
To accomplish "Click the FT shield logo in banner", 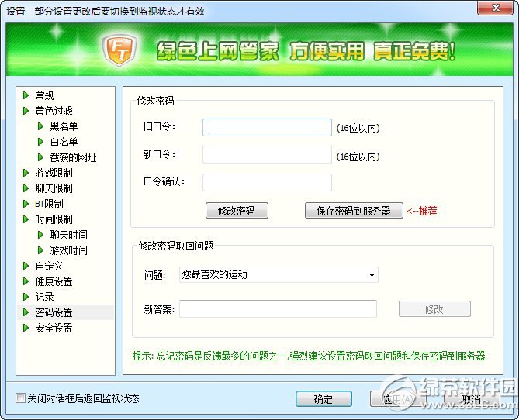I will pyautogui.click(x=119, y=50).
